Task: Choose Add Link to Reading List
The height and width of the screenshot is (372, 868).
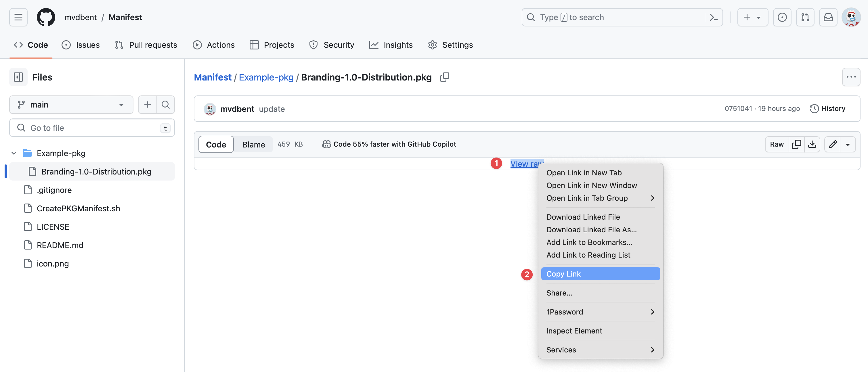Action: 601,255
